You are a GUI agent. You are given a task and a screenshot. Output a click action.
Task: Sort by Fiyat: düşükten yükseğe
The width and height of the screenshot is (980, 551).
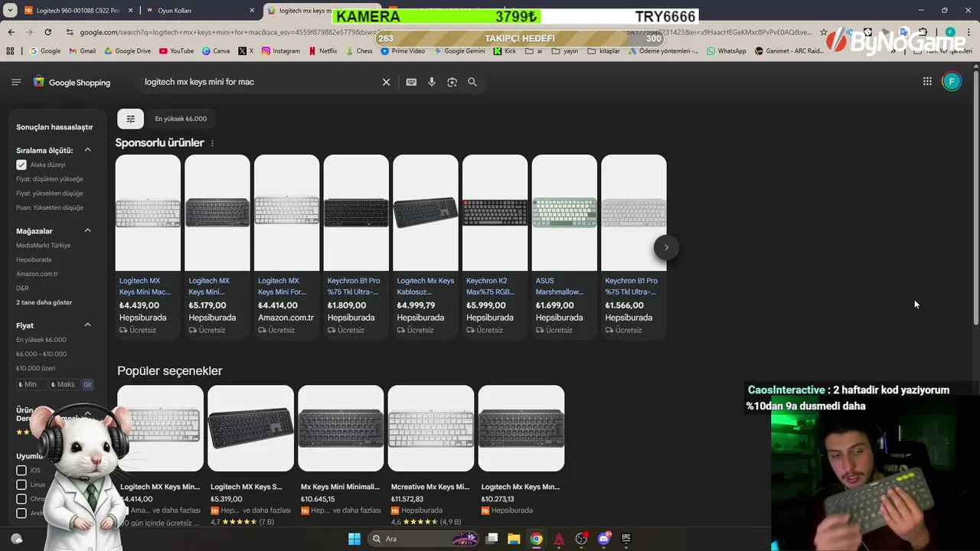50,179
